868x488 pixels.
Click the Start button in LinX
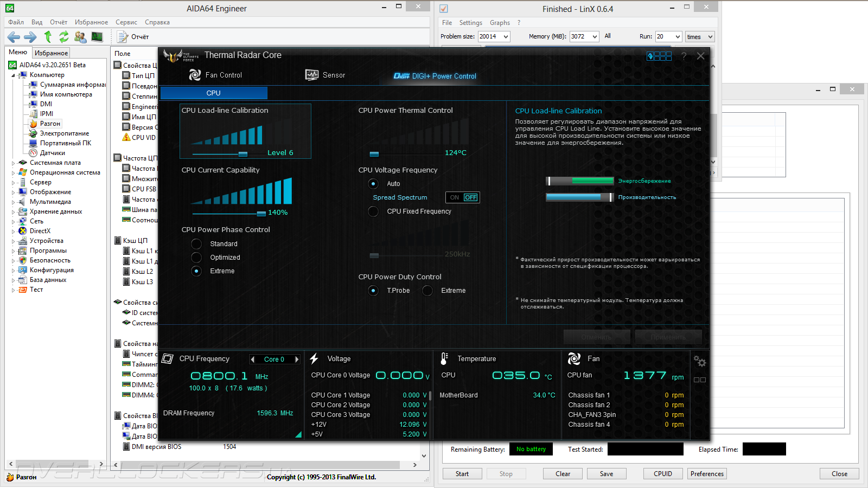click(x=462, y=474)
